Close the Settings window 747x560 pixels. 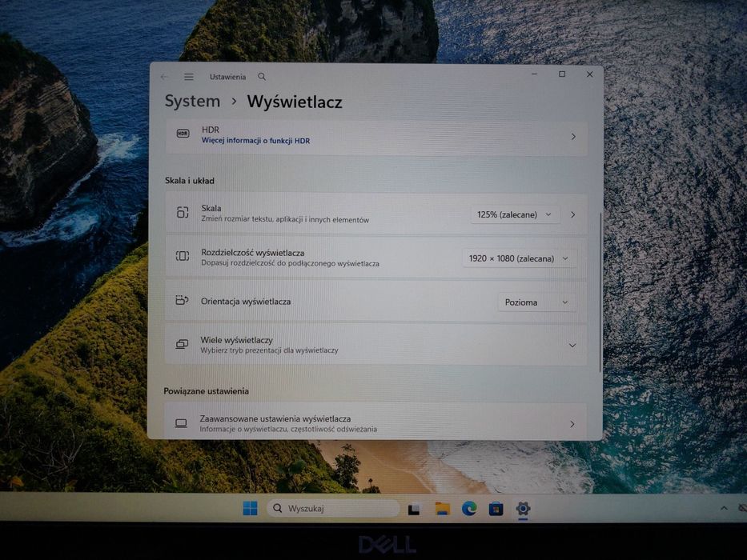pos(589,74)
